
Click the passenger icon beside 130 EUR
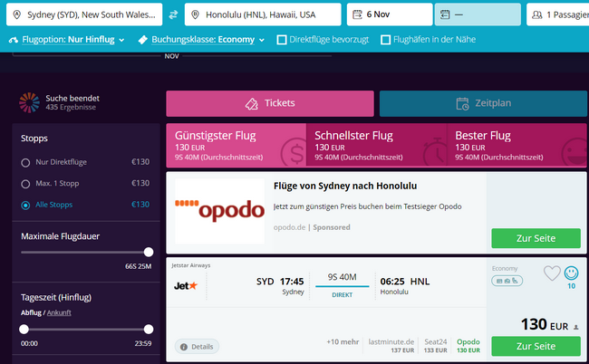click(x=575, y=327)
